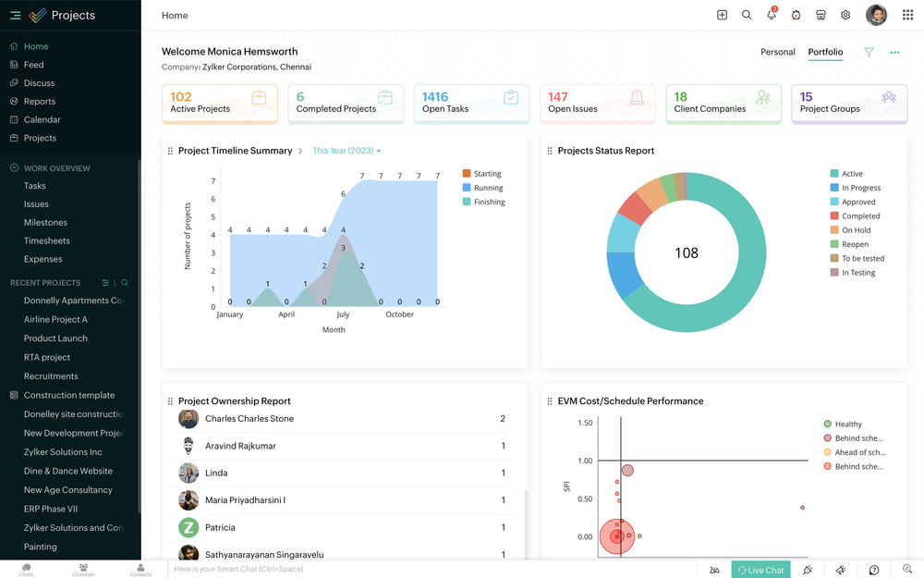Toggle the Healthy EVM legend item
The height and width of the screenshot is (578, 924).
tap(843, 424)
